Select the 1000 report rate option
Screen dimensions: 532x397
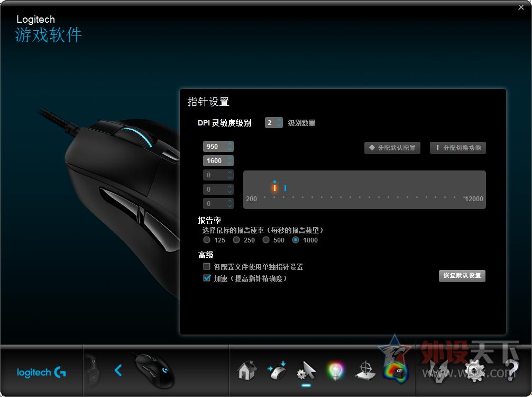[296, 240]
